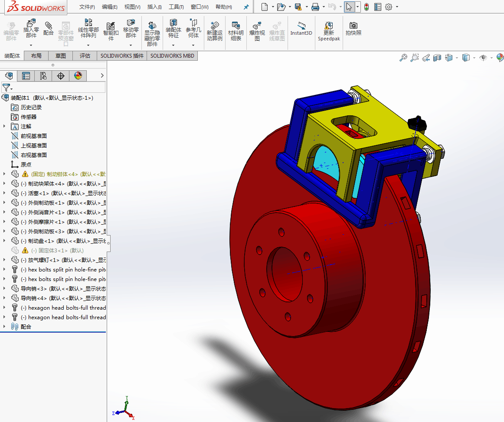The width and height of the screenshot is (504, 422).
Task: Click 显示隐藏的零部件 (Show Hidden Components)
Action: point(152,33)
